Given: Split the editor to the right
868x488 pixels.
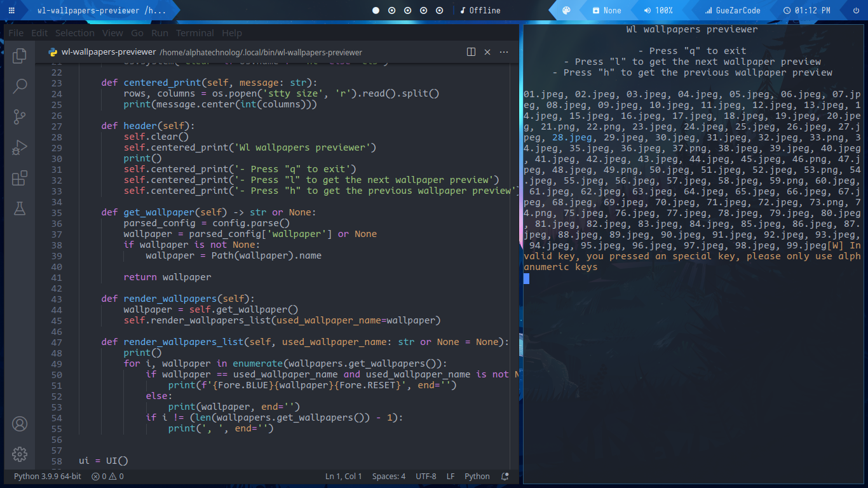Looking at the screenshot, I should pos(471,52).
